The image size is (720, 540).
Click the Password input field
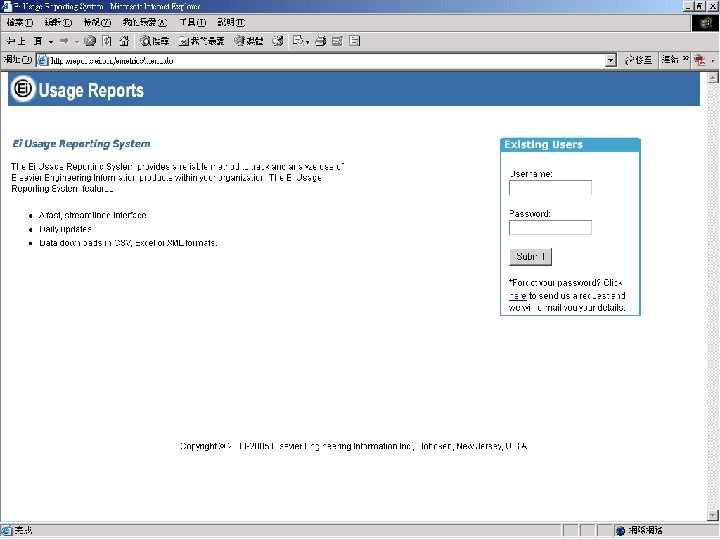click(x=550, y=227)
